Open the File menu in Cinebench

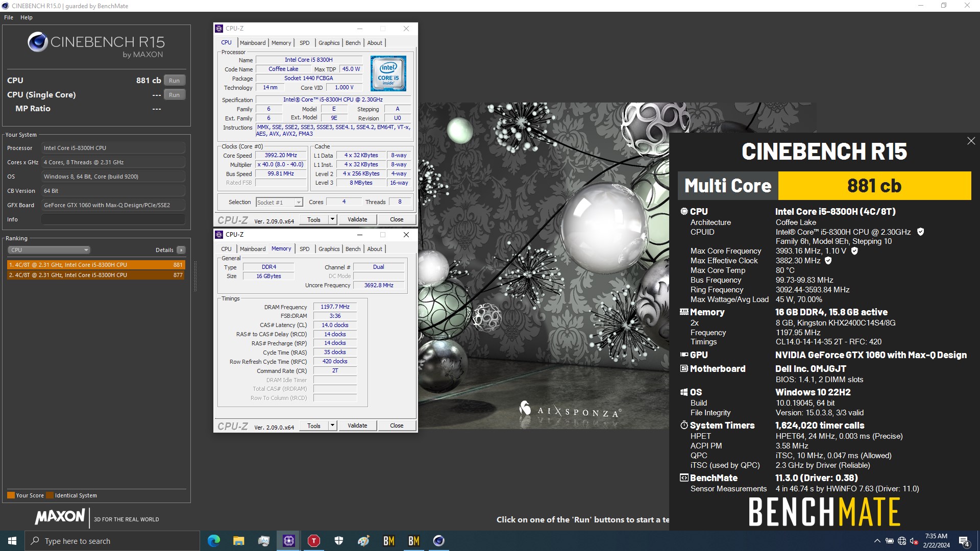click(x=9, y=17)
